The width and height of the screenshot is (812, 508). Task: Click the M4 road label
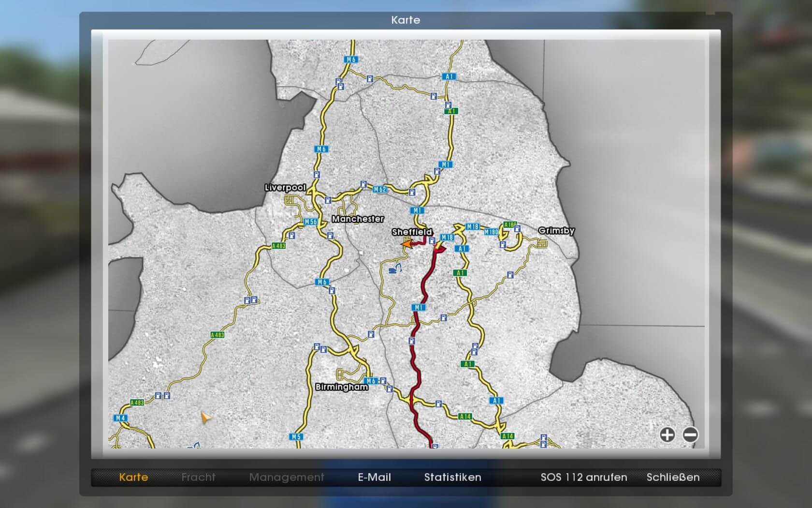point(120,418)
